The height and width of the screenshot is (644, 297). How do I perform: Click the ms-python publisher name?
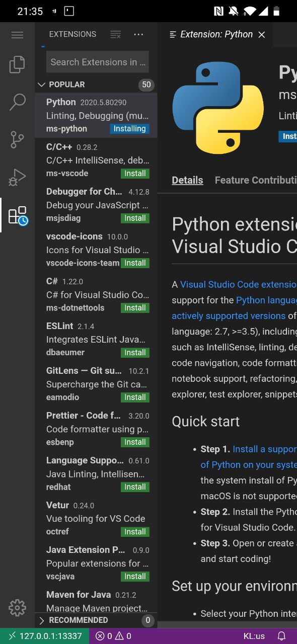66,129
